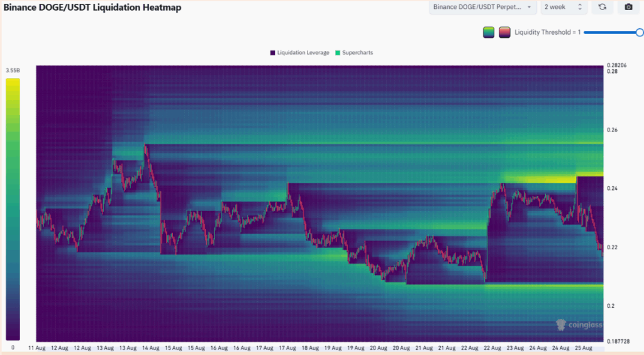Open the 2 week time range selector

point(563,7)
